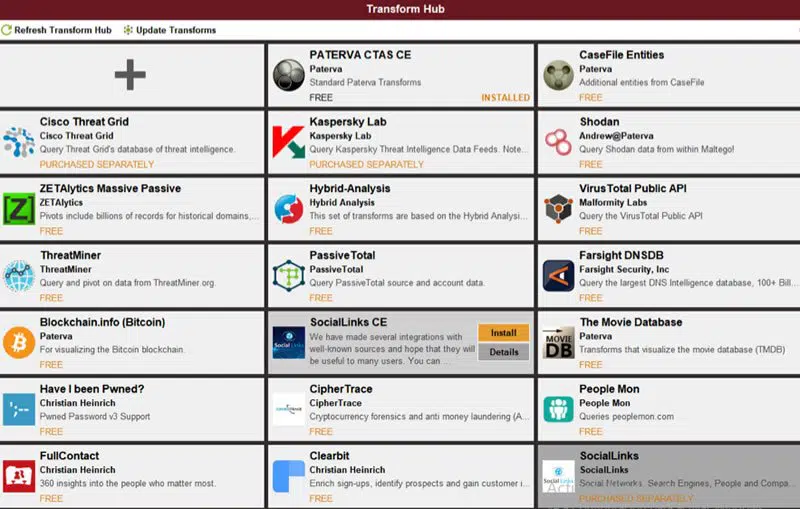Click 'Pwned Password v3 Support' description
This screenshot has width=800, height=509.
[95, 416]
